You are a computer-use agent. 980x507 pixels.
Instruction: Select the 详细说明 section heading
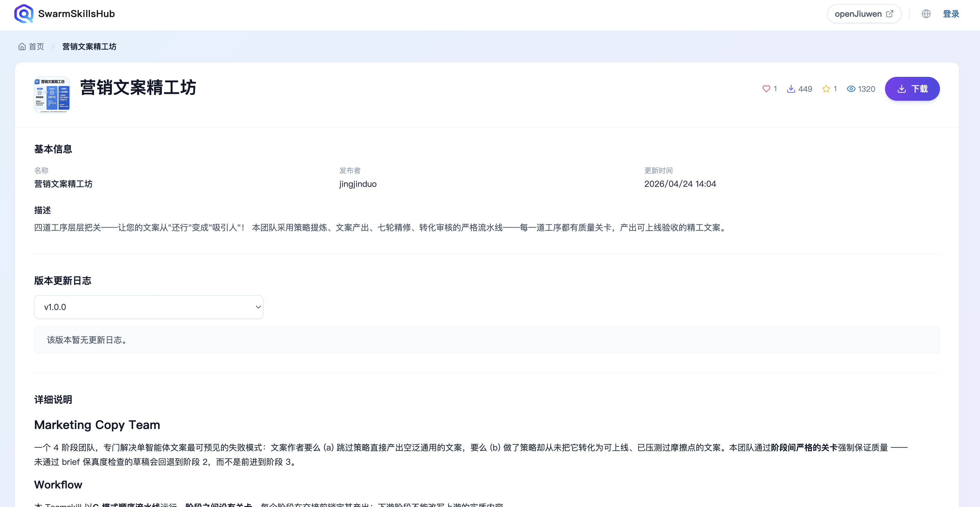click(x=53, y=399)
